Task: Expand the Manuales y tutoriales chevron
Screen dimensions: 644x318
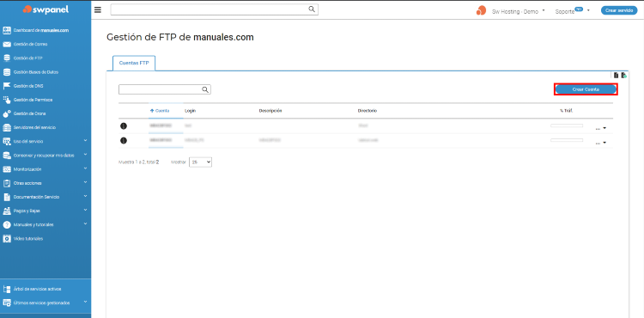Action: tap(85, 224)
